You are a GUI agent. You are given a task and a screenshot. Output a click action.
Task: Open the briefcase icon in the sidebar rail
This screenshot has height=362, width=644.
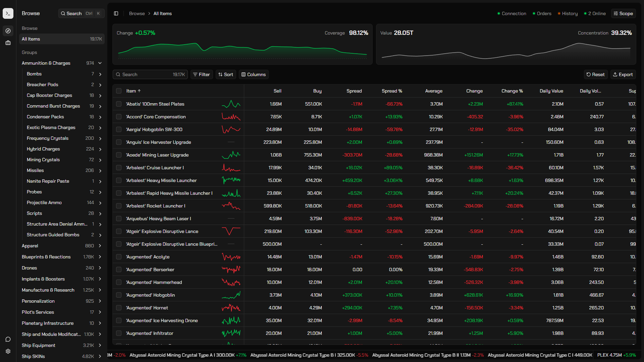(x=8, y=43)
